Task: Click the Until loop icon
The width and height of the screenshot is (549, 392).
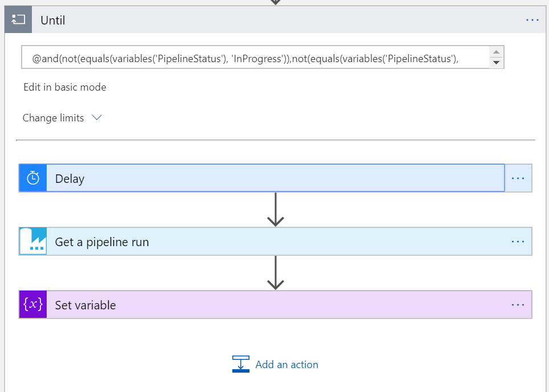Action: (18, 20)
